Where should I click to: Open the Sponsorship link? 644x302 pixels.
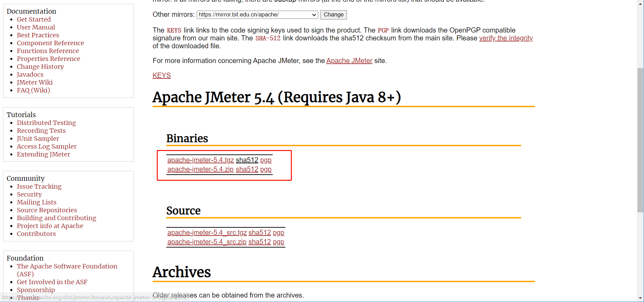pyautogui.click(x=36, y=290)
